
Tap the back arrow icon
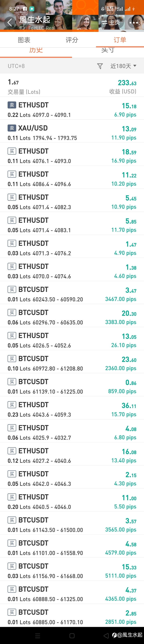[x=10, y=22]
